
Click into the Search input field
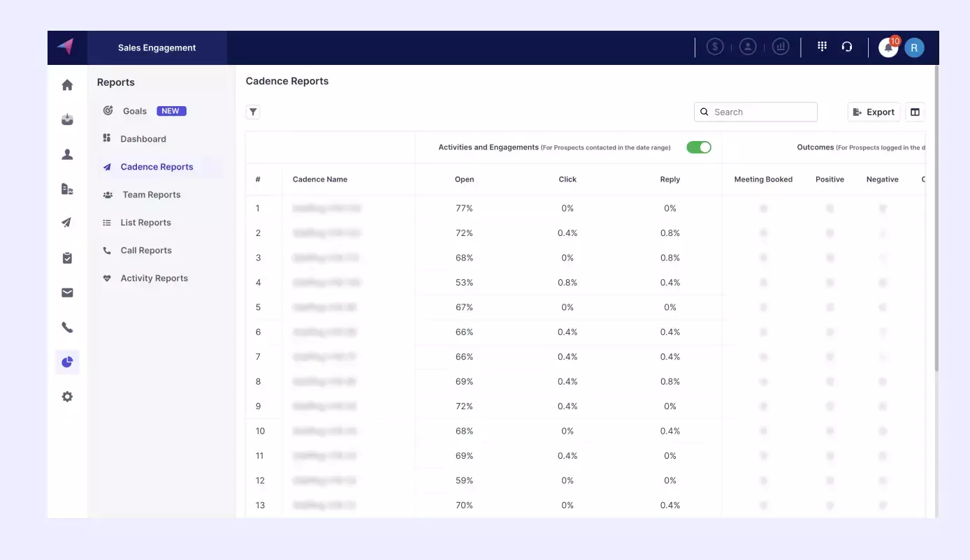762,112
